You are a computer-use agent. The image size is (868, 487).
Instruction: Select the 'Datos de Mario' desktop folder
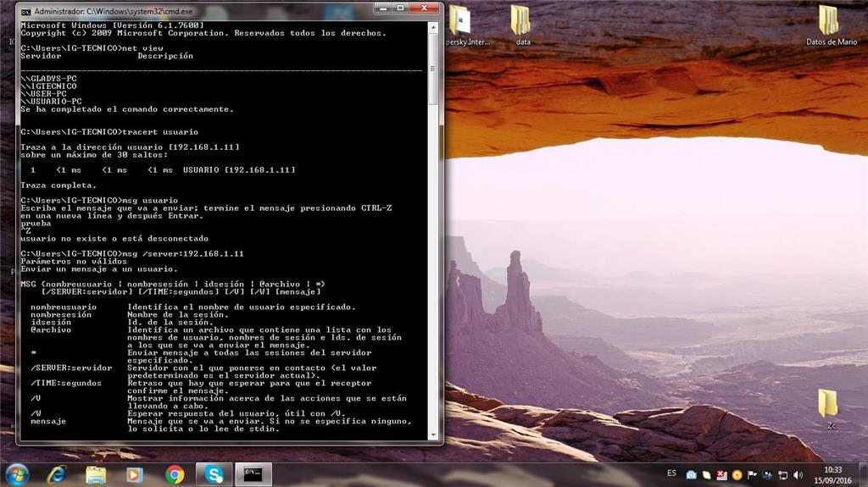(831, 25)
